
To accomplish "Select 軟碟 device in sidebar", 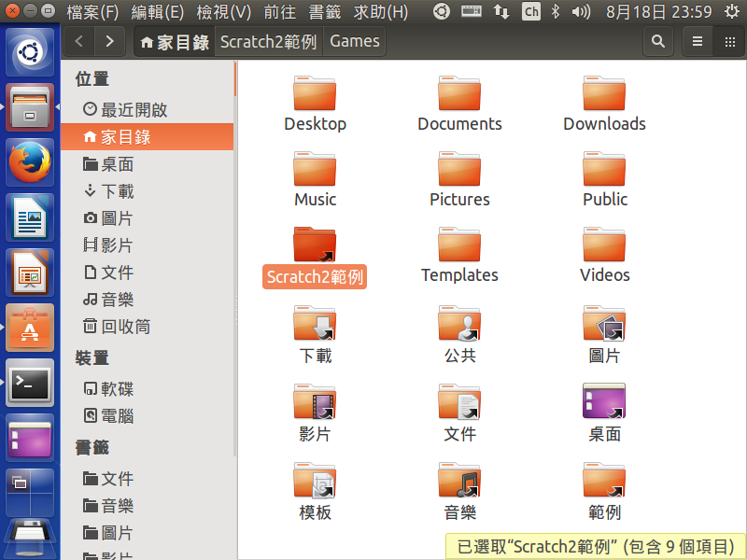I will tap(148, 389).
